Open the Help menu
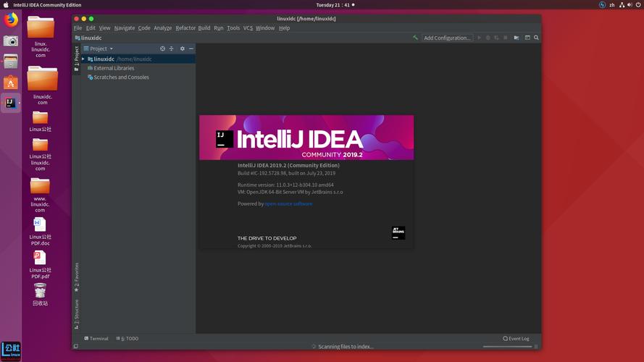 (x=284, y=28)
